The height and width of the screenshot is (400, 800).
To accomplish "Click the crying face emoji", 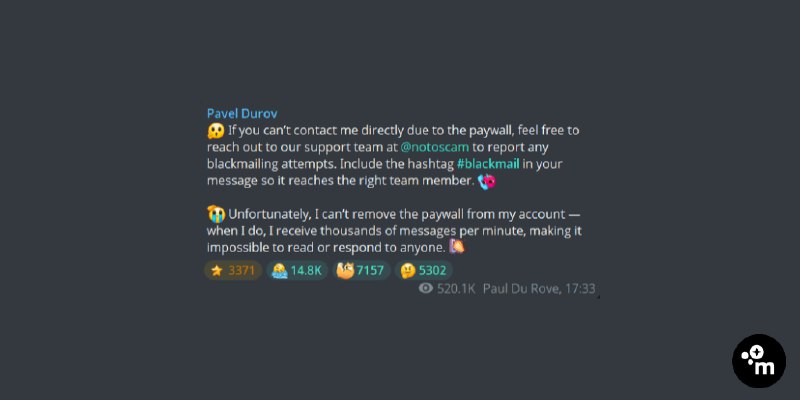I will (216, 214).
